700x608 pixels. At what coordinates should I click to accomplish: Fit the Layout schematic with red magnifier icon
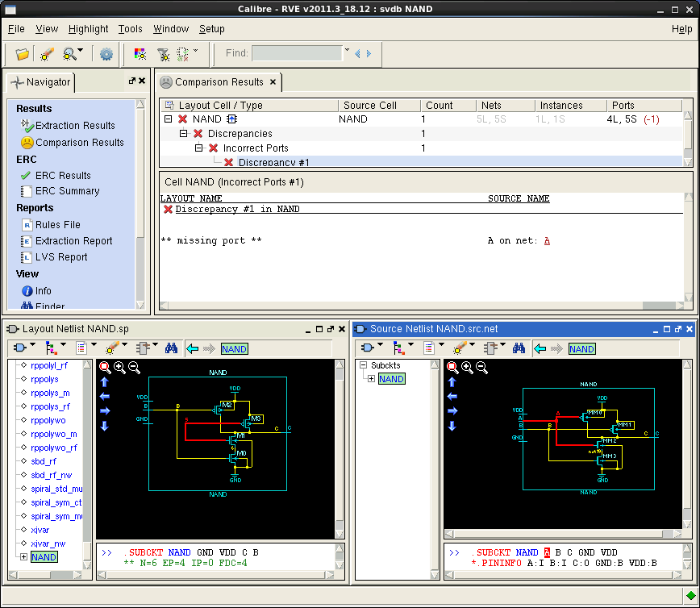pyautogui.click(x=105, y=368)
